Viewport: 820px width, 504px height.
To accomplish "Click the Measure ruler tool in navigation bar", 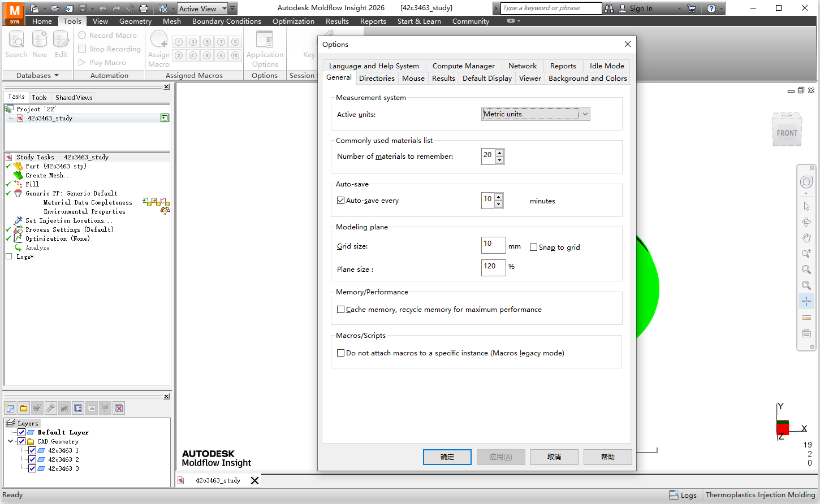I will point(806,317).
